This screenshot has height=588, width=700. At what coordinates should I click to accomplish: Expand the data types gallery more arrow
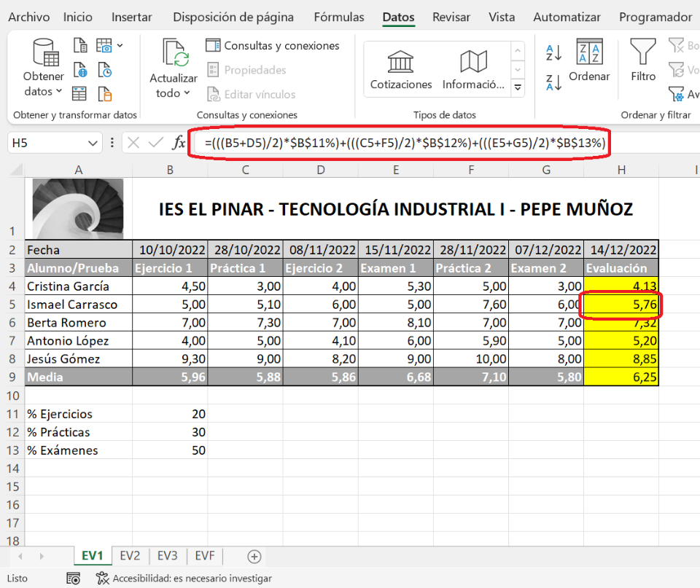pos(518,88)
